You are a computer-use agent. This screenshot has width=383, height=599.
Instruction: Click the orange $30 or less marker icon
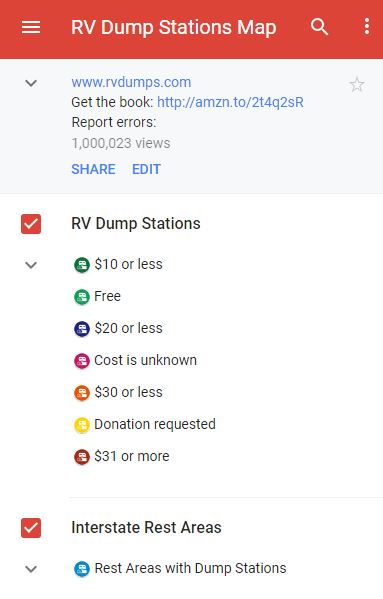click(x=82, y=393)
